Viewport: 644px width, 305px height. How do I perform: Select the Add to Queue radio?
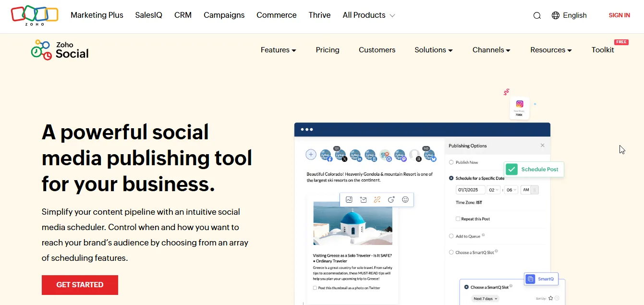(x=451, y=236)
